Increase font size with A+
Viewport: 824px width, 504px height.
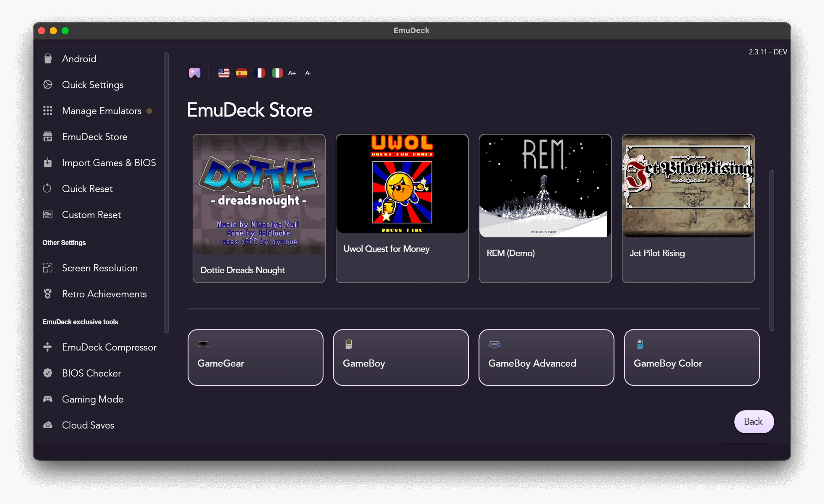point(292,73)
